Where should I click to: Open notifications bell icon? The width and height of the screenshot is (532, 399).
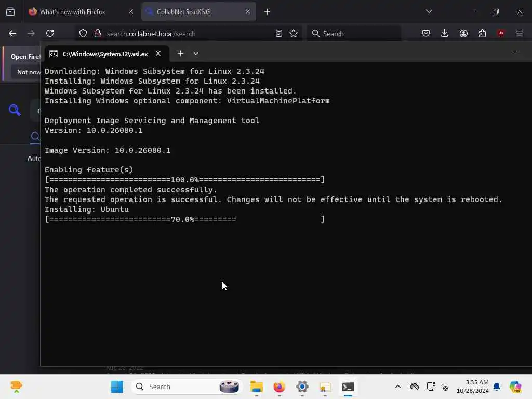coord(497,387)
